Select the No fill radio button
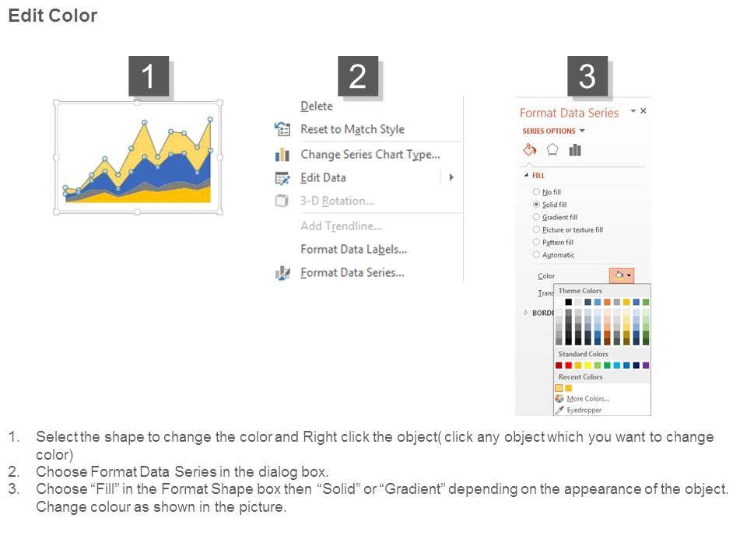This screenshot has height=560, width=747. point(536,192)
